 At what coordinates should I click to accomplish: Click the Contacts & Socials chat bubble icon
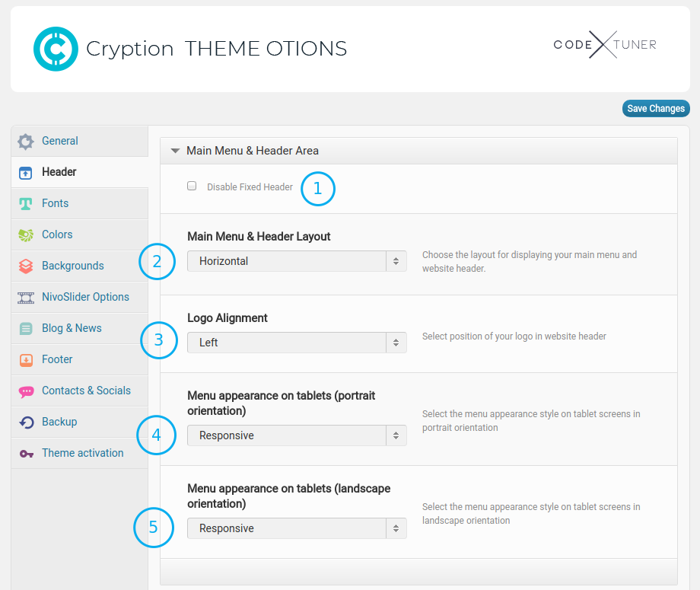(x=26, y=391)
